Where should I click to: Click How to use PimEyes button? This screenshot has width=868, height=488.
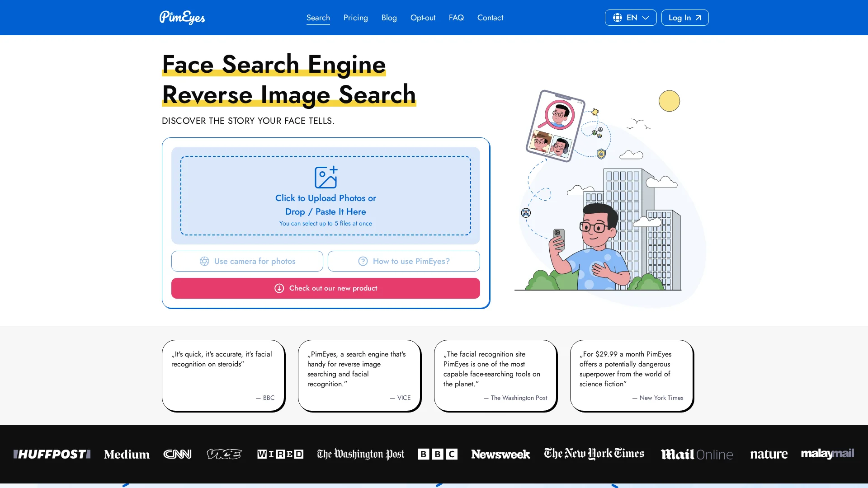(404, 261)
